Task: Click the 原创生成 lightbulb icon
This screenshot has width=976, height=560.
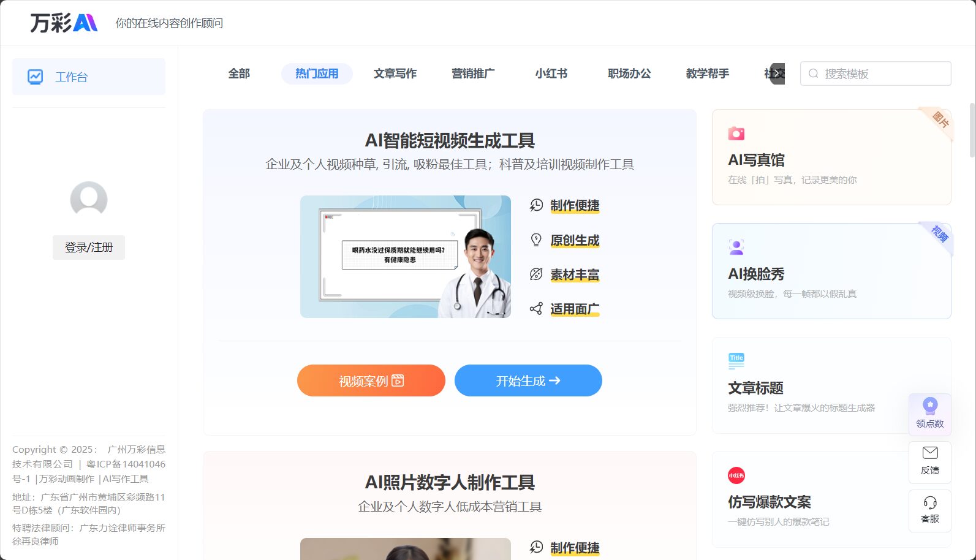Action: click(536, 240)
